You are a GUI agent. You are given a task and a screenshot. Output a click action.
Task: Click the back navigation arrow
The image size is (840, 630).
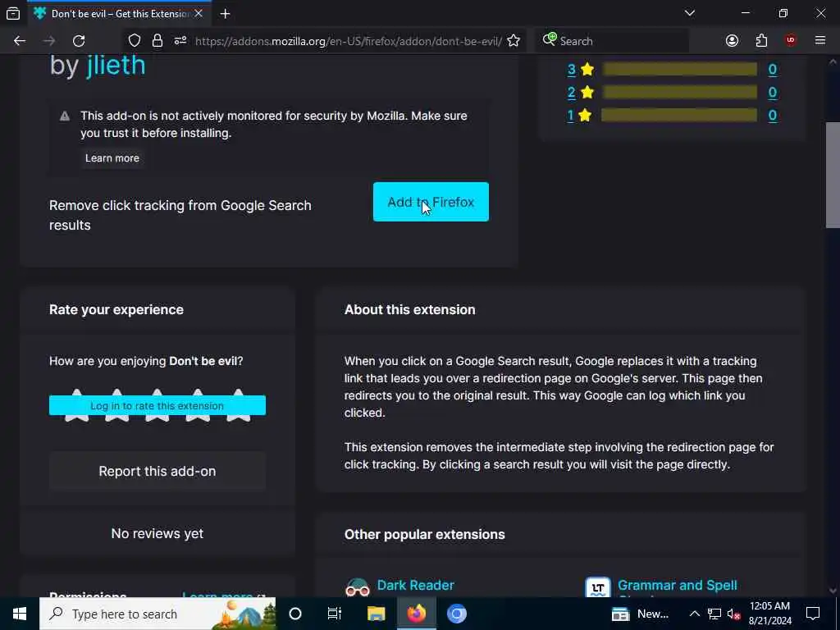20,41
